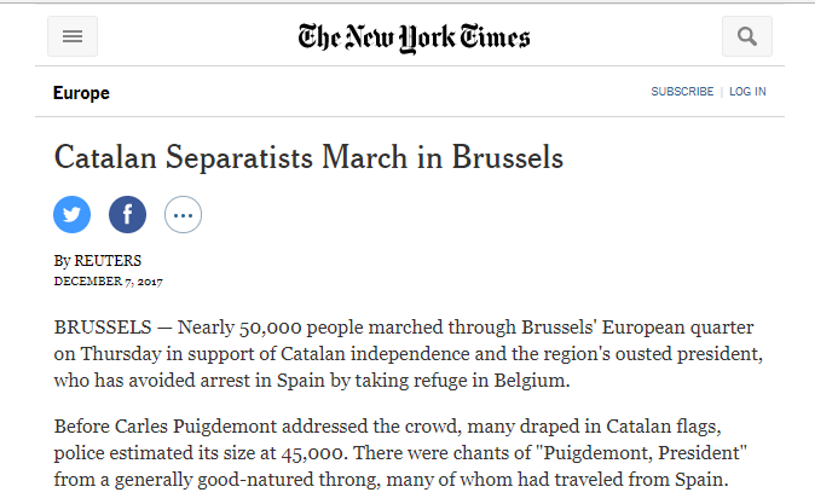Share the article on Twitter
This screenshot has width=815, height=504.
72,214
